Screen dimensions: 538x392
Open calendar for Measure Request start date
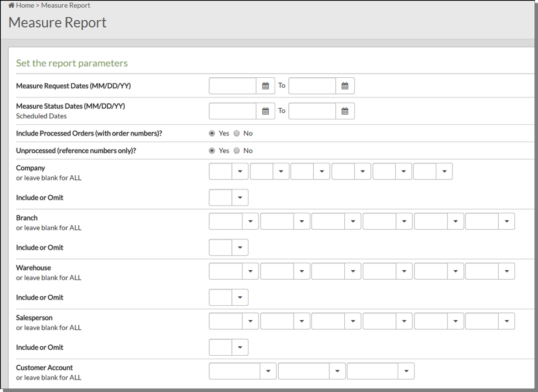point(266,86)
